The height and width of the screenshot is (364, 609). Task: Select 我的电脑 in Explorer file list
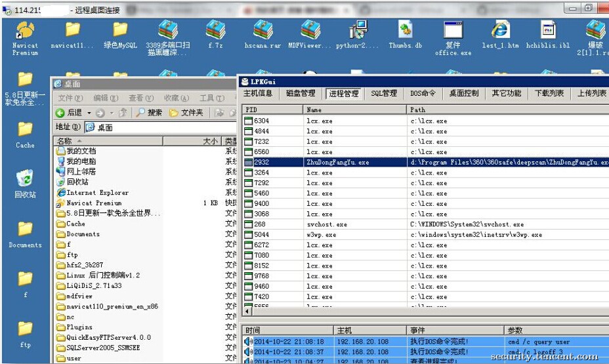coord(76,161)
